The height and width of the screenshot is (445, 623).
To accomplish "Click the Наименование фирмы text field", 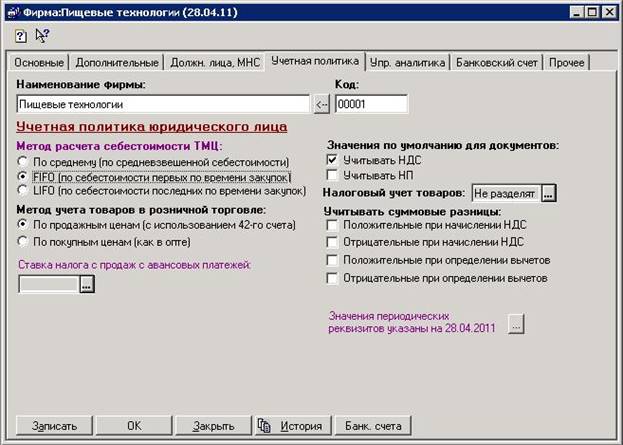I will tap(164, 104).
